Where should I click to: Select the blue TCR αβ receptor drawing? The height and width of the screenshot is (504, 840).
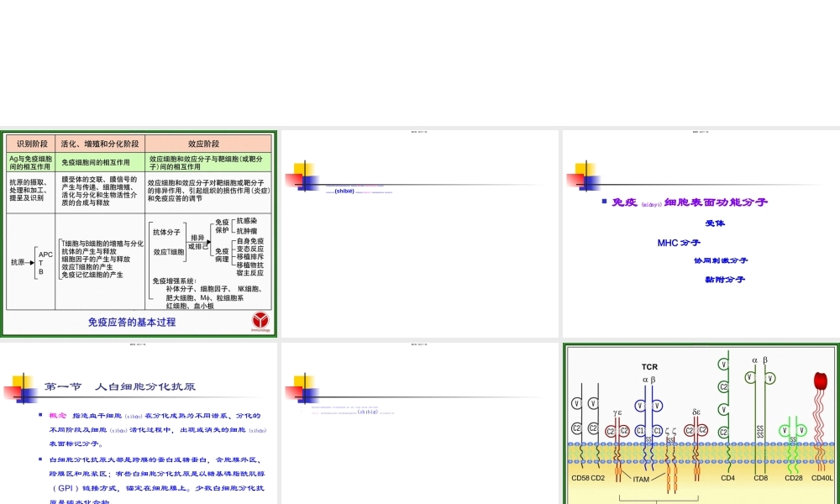[x=648, y=406]
